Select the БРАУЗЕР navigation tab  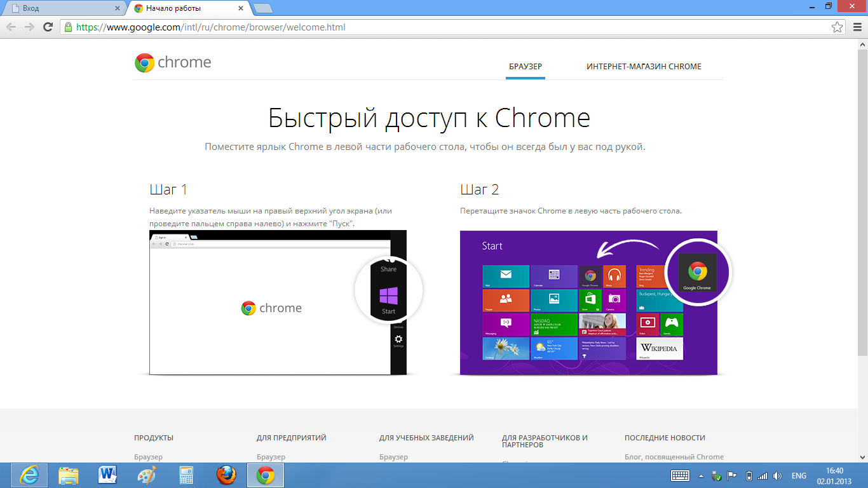click(x=526, y=67)
